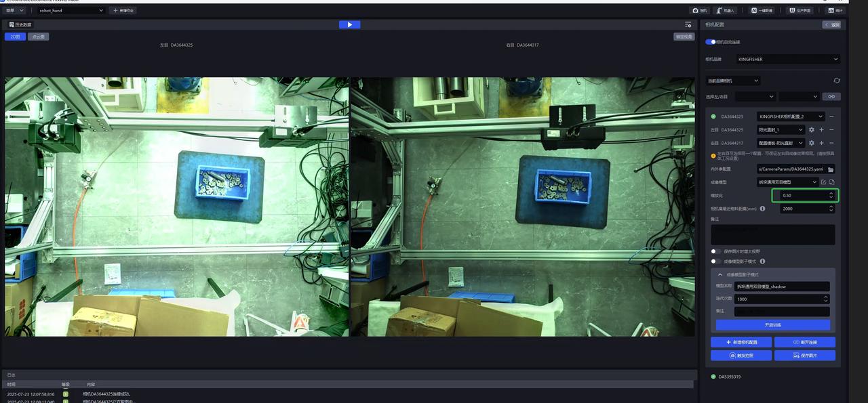Open gear settings for left camera 阳光直射_1
The height and width of the screenshot is (403, 868).
point(811,130)
